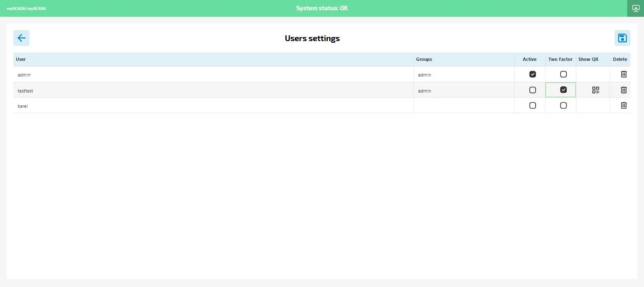Image resolution: width=644 pixels, height=287 pixels.
Task: Disable Two Factor for testtest user
Action: [x=563, y=90]
